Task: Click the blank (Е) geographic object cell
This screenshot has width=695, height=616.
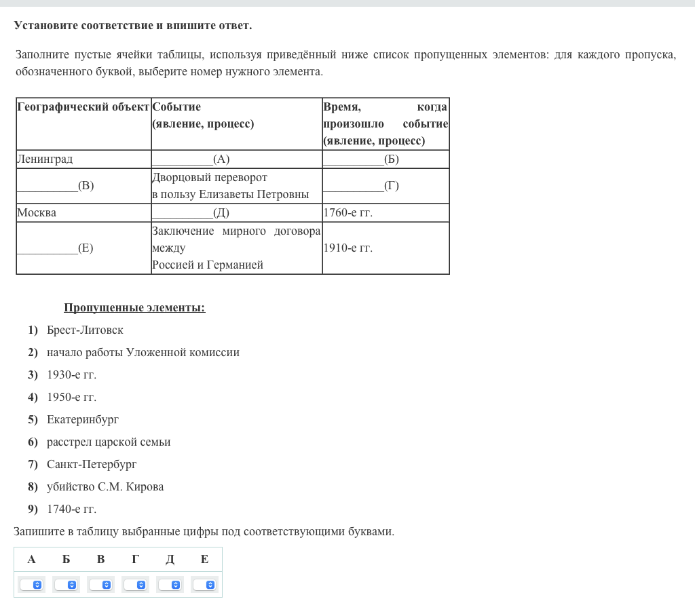Action: pyautogui.click(x=56, y=248)
